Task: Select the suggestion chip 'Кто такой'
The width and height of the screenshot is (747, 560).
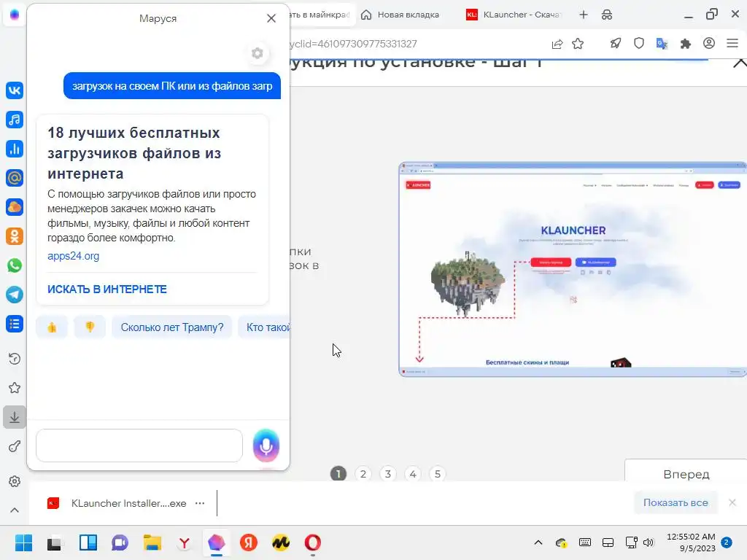Action: pyautogui.click(x=264, y=327)
